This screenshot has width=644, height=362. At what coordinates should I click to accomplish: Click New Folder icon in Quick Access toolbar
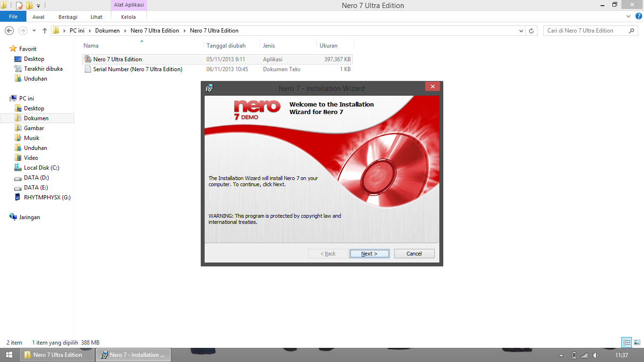click(x=29, y=6)
